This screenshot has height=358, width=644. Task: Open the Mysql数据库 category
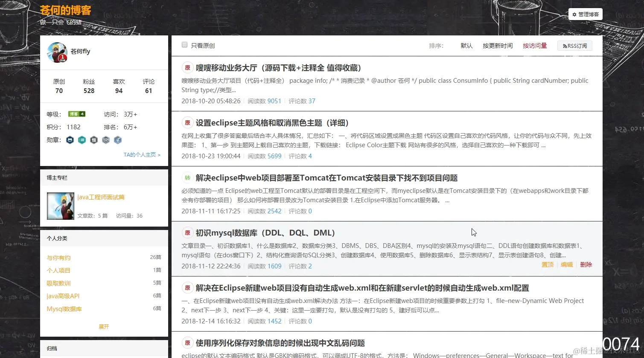[64, 309]
